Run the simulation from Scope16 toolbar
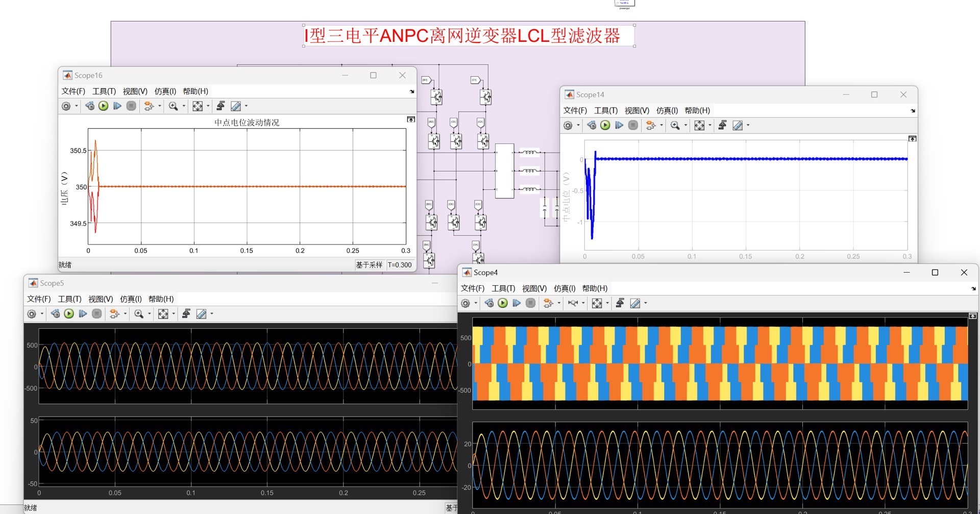Image resolution: width=980 pixels, height=514 pixels. [104, 106]
